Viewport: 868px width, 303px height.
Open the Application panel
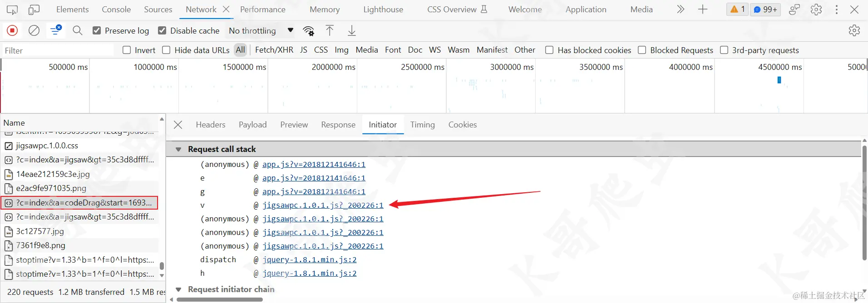[586, 10]
